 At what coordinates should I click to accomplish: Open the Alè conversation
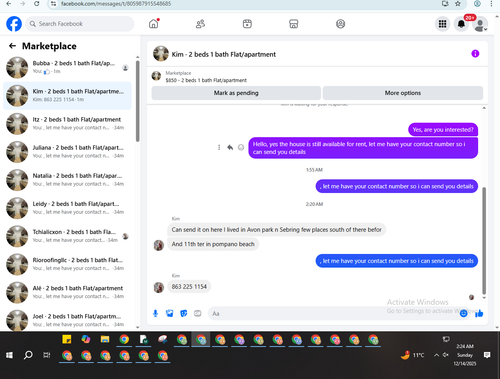tap(67, 292)
